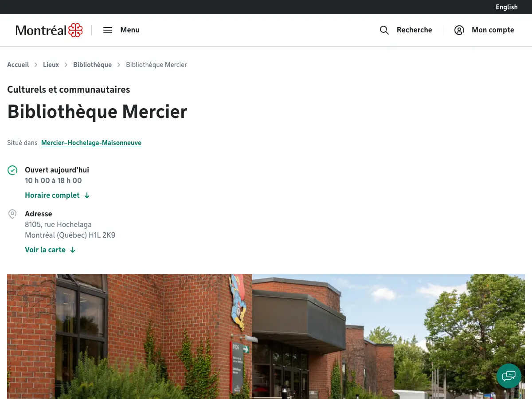The width and height of the screenshot is (532, 399).
Task: Open the Menu label
Action: pyautogui.click(x=130, y=30)
